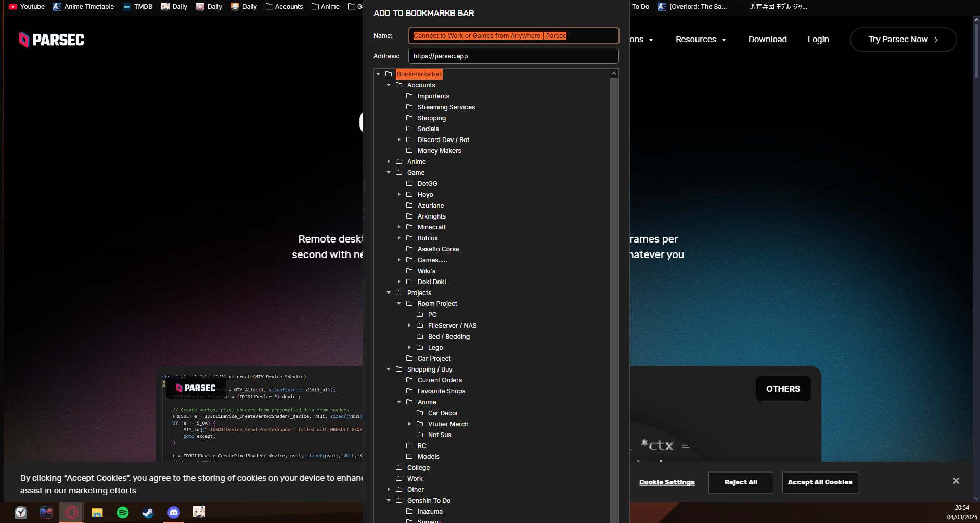Expand the Roblox folder
Screen dimensions: 980x523
pyautogui.click(x=399, y=238)
